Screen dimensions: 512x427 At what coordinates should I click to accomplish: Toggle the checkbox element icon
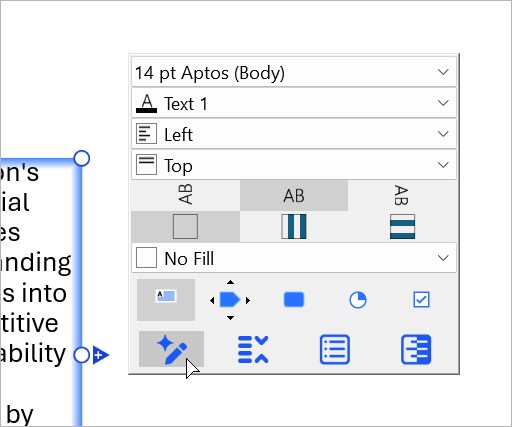[421, 299]
